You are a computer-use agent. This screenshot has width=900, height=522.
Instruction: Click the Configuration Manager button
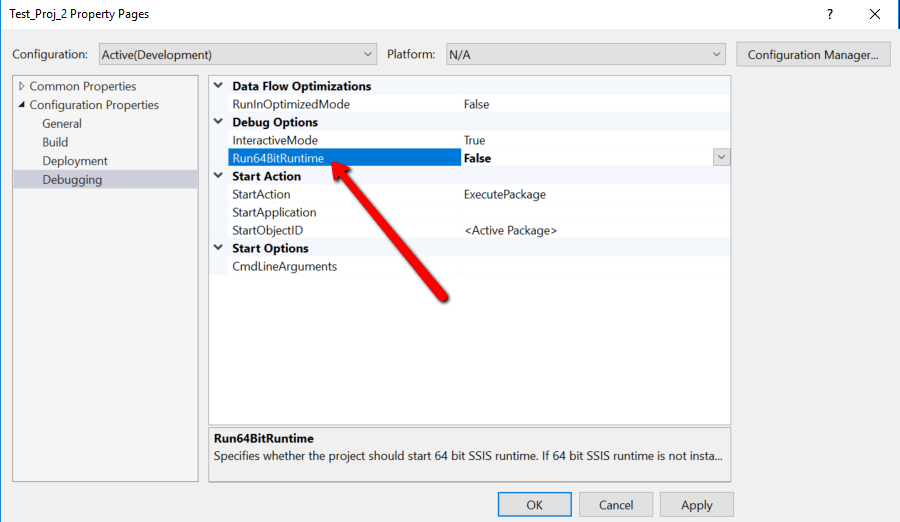click(813, 55)
